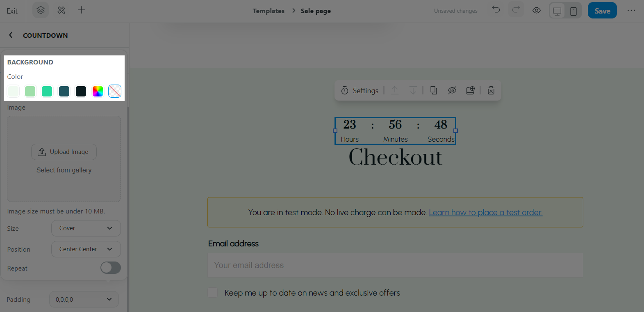Duplicate the countdown block
The width and height of the screenshot is (644, 312).
coord(434,90)
